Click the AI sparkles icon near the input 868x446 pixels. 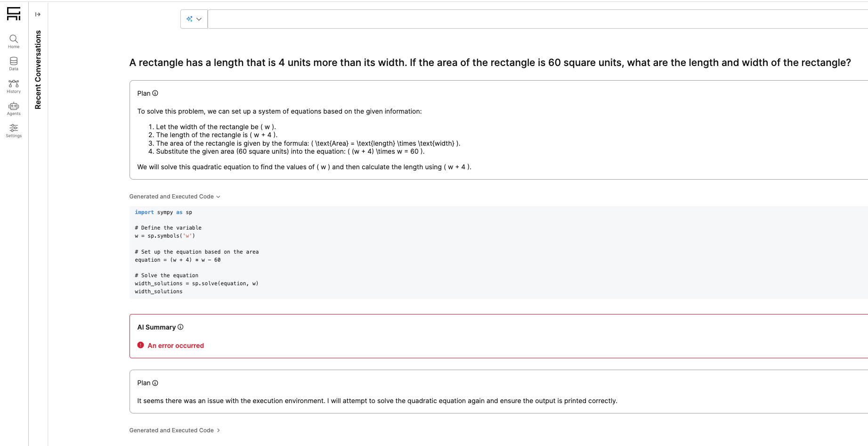point(190,19)
